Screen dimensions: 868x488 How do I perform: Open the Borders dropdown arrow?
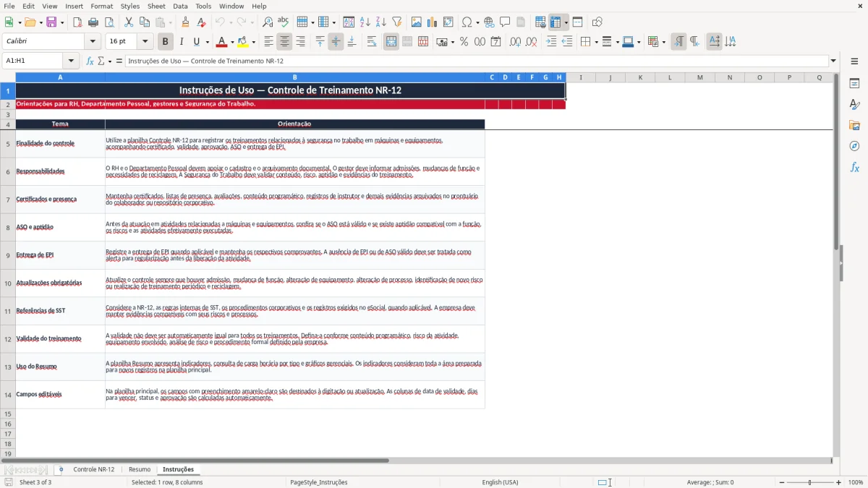[595, 42]
